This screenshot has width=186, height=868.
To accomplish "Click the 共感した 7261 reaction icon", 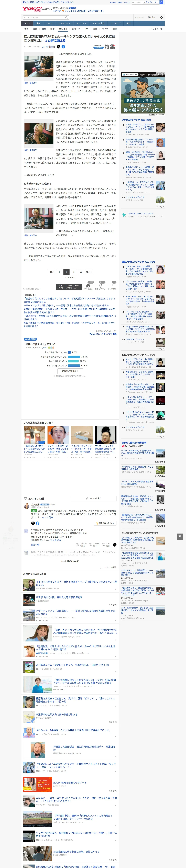I will 77,545.
